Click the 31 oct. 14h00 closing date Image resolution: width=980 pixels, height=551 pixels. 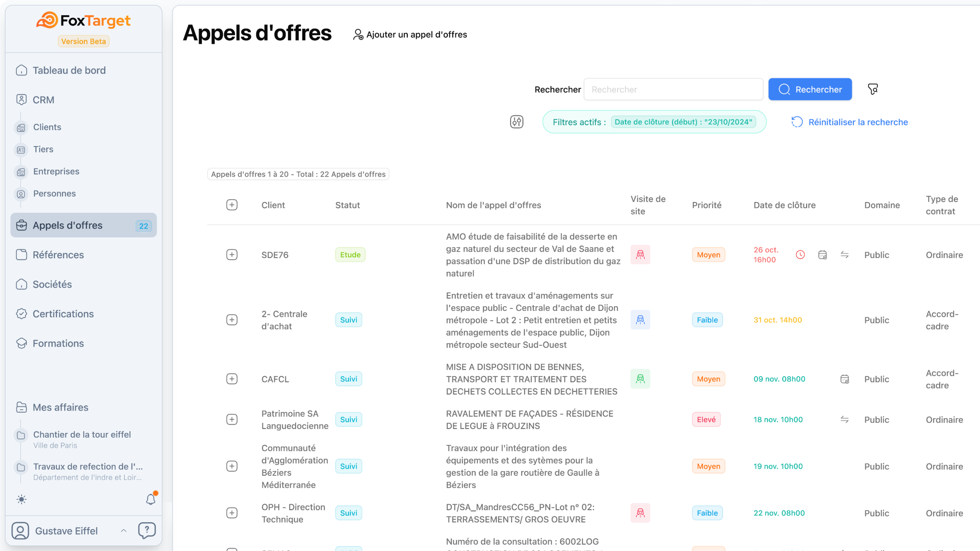pyautogui.click(x=777, y=320)
